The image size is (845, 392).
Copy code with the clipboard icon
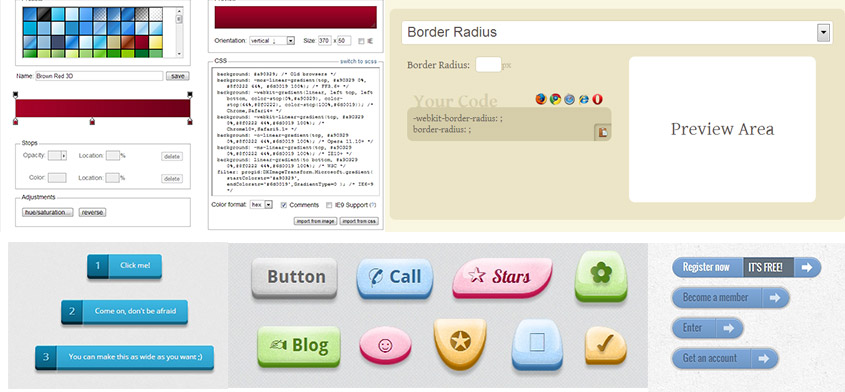(602, 132)
